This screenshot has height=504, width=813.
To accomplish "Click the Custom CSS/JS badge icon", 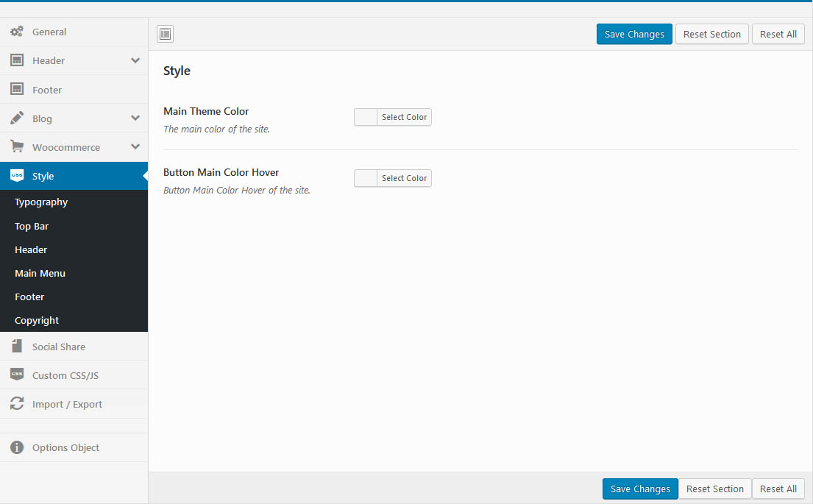I will point(16,375).
